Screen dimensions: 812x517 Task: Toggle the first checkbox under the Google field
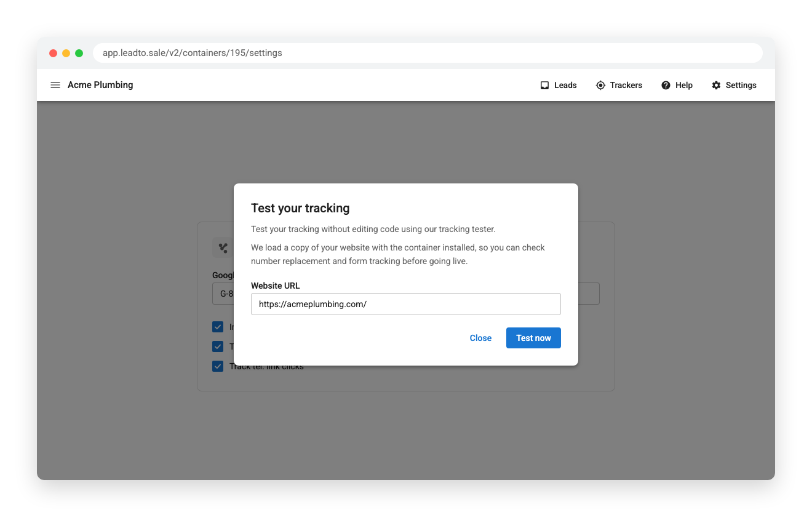(218, 327)
